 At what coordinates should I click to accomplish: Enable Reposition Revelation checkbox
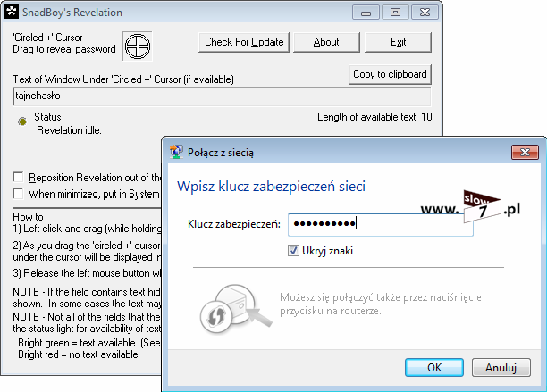click(18, 177)
